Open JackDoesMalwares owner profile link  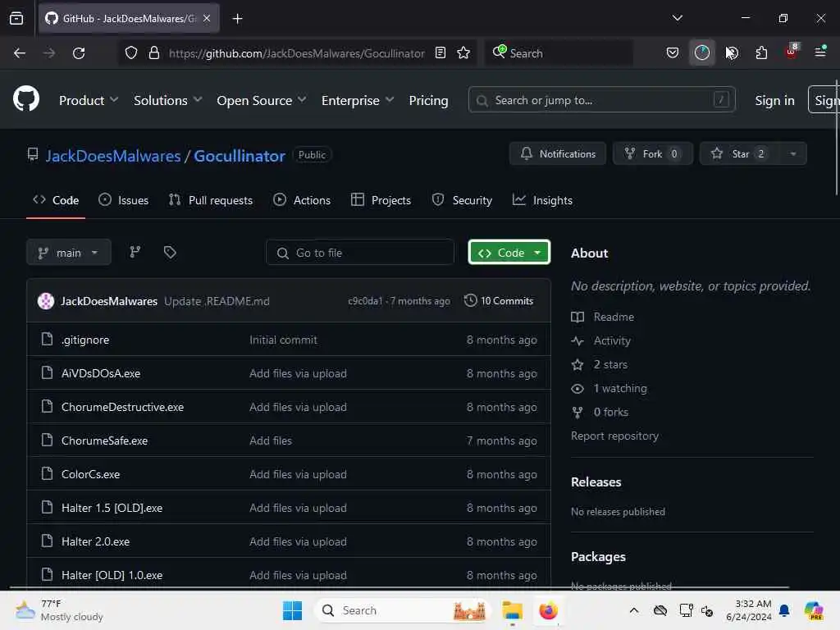[113, 156]
